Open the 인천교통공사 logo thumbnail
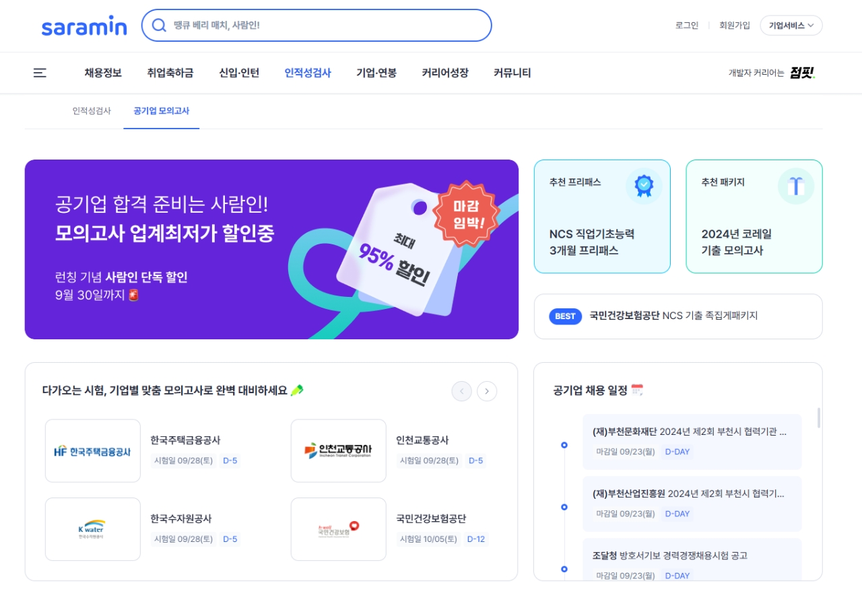862x616 pixels. 339,450
